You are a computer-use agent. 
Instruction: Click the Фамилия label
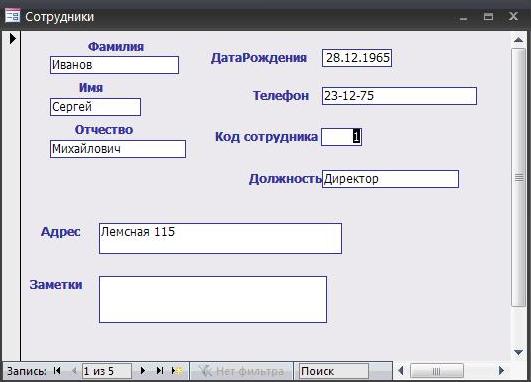click(x=116, y=47)
